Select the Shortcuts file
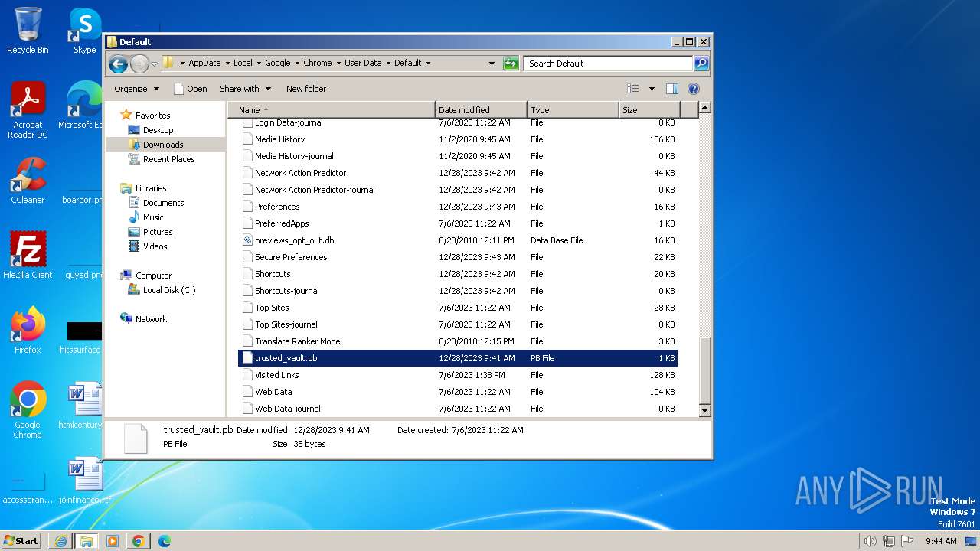The width and height of the screenshot is (980, 551). click(273, 274)
